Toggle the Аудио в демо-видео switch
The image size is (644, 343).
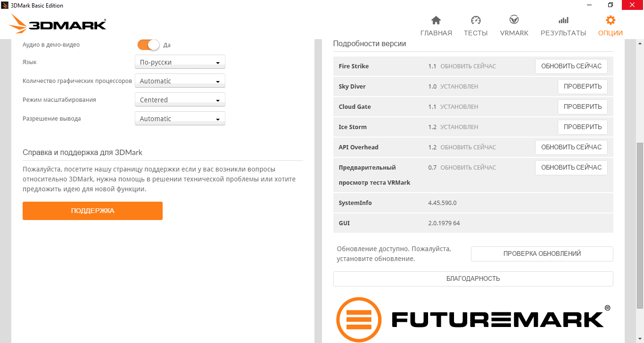pyautogui.click(x=149, y=45)
